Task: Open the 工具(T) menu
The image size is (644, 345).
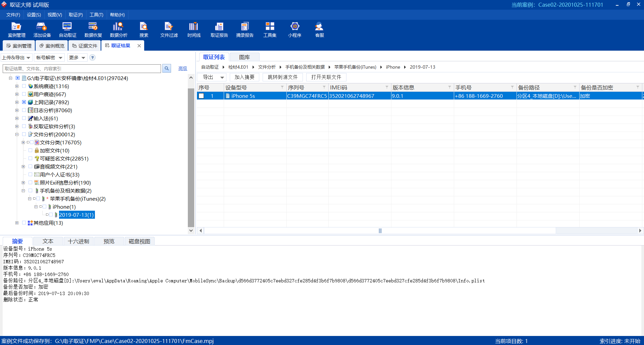Action: [96, 15]
